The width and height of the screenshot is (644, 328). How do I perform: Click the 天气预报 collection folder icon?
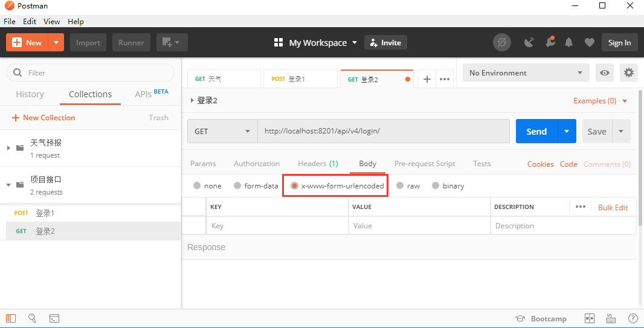(20, 148)
